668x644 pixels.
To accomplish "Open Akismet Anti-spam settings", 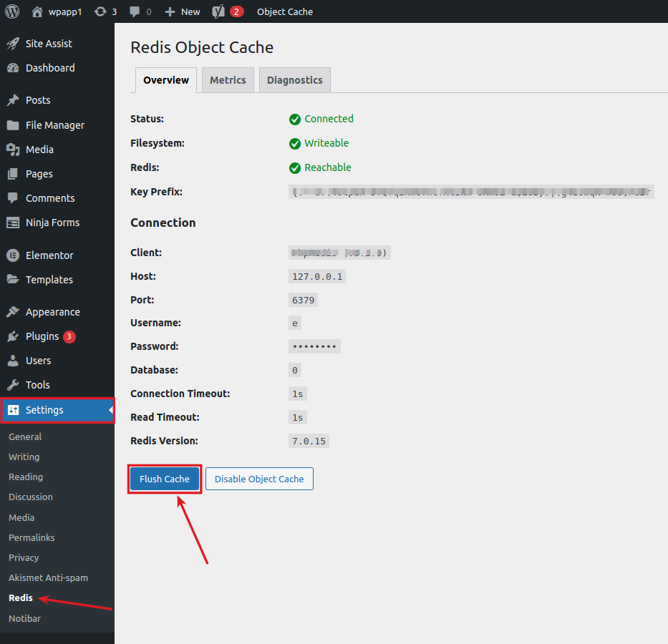I will click(49, 577).
